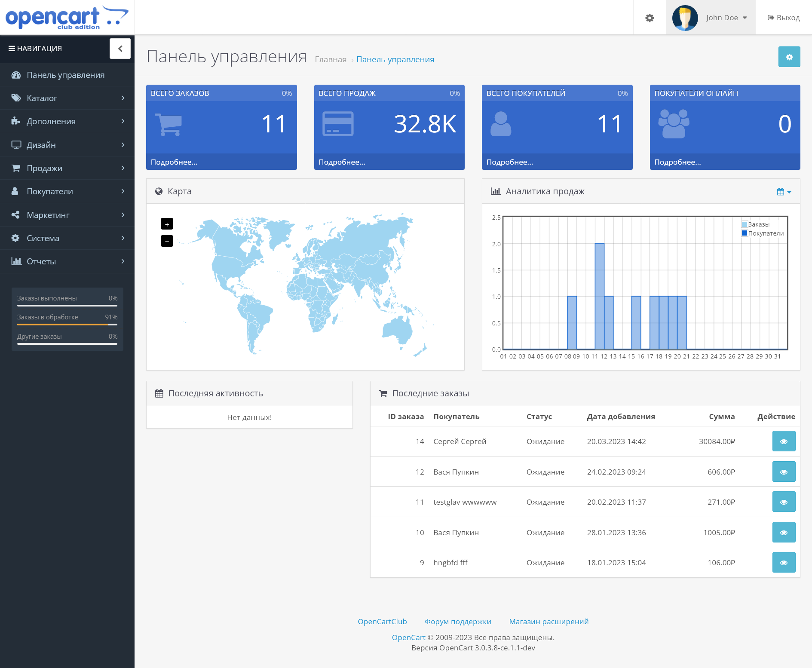Click John Doe's profile avatar

pyautogui.click(x=685, y=18)
